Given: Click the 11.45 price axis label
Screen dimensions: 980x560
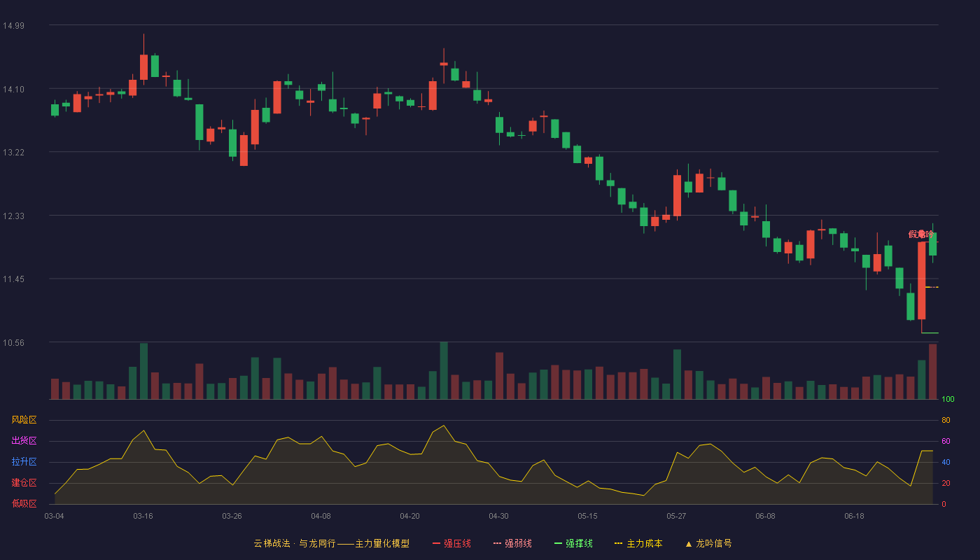Looking at the screenshot, I should coord(13,279).
